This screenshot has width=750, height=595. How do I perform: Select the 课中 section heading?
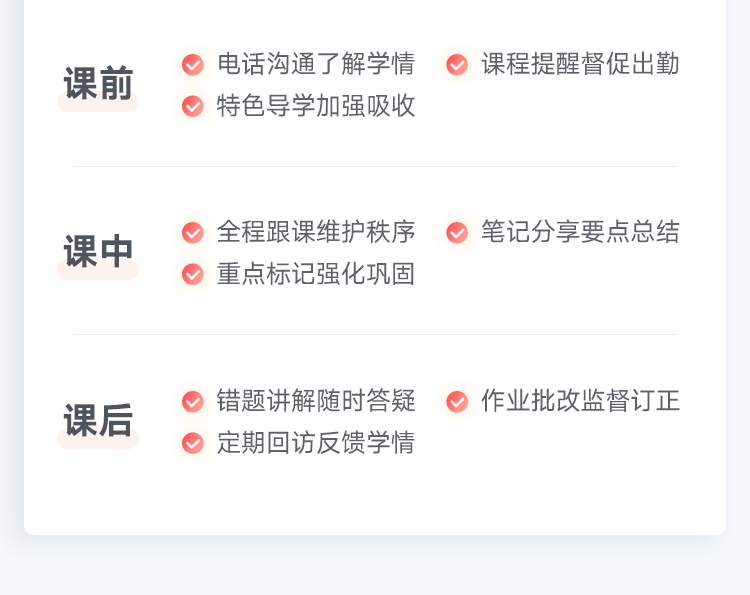(x=98, y=252)
